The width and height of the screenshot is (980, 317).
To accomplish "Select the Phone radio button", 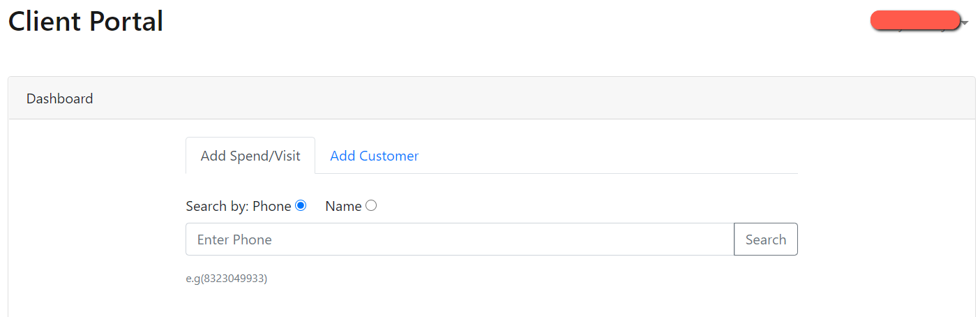I will (301, 205).
